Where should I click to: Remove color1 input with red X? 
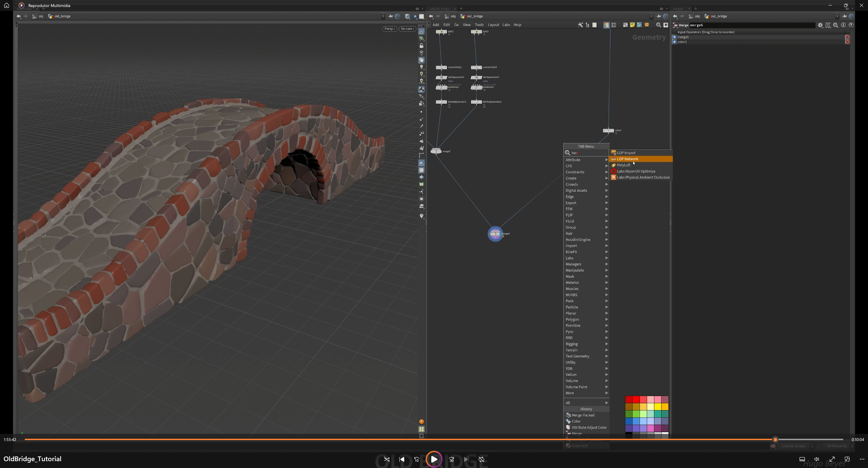pos(847,42)
